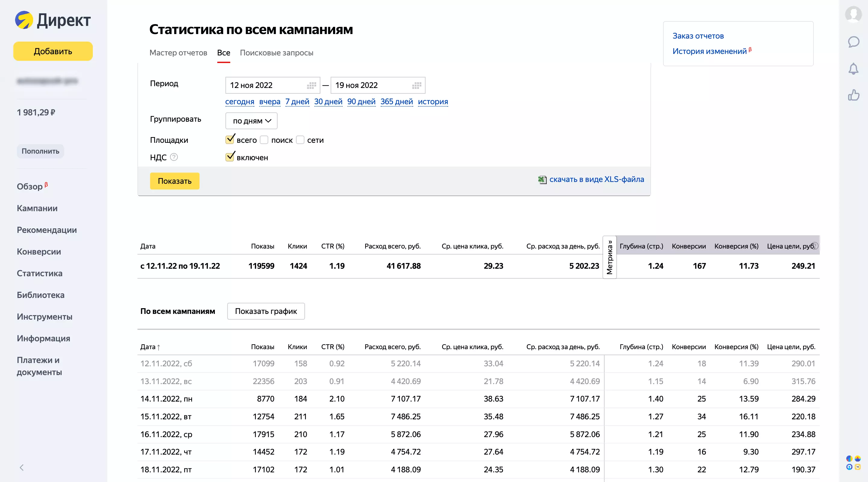Set period to '7 дней'
The width and height of the screenshot is (868, 482).
pyautogui.click(x=297, y=102)
